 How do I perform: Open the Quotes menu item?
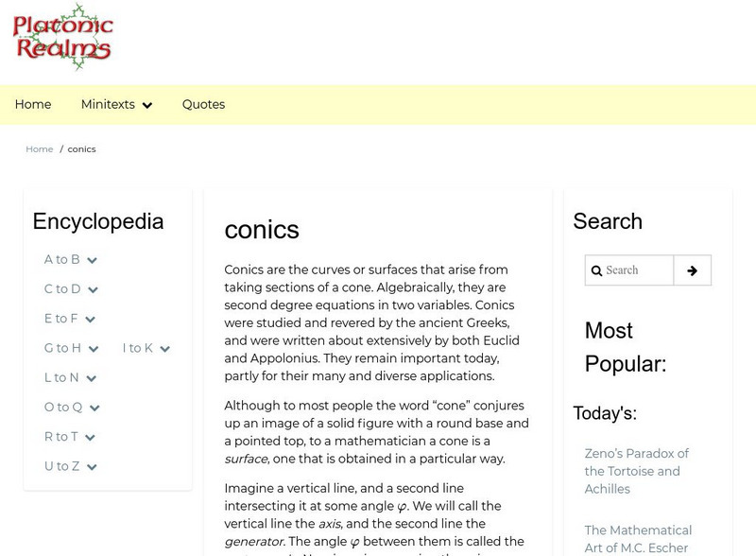click(203, 105)
